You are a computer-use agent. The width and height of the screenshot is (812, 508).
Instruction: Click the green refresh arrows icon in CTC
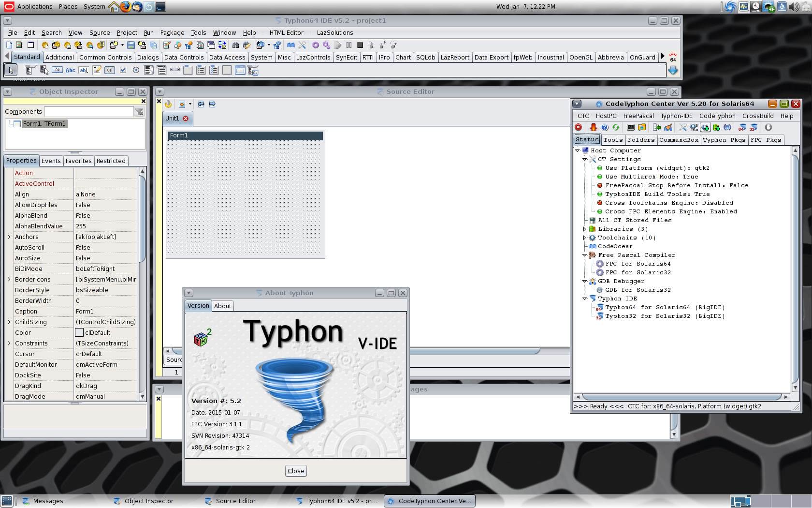tap(616, 127)
